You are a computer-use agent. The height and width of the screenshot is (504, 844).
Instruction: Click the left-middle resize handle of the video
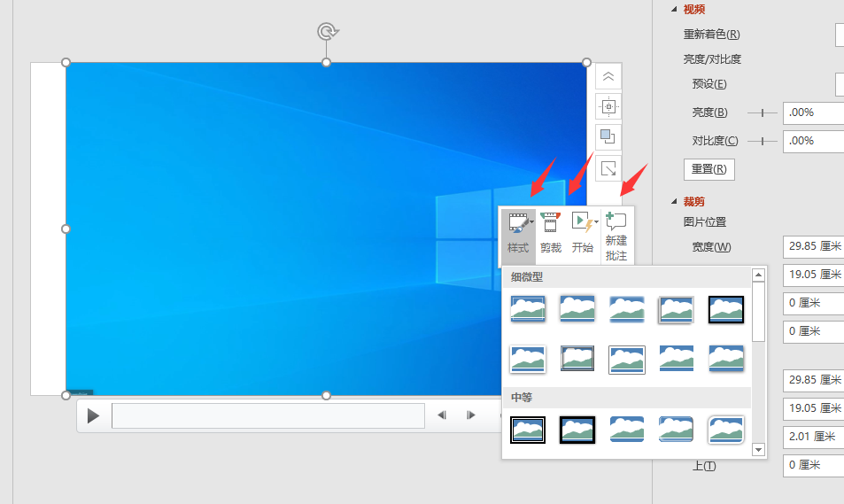pyautogui.click(x=66, y=229)
